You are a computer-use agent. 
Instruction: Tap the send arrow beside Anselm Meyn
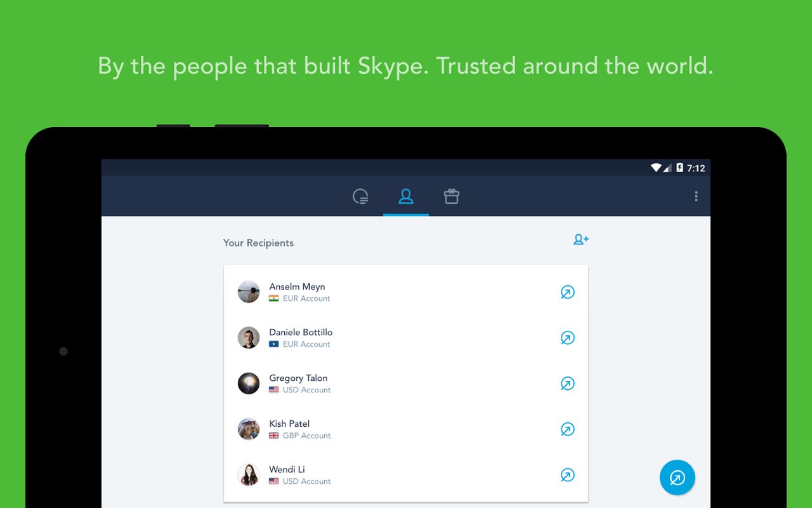click(568, 292)
